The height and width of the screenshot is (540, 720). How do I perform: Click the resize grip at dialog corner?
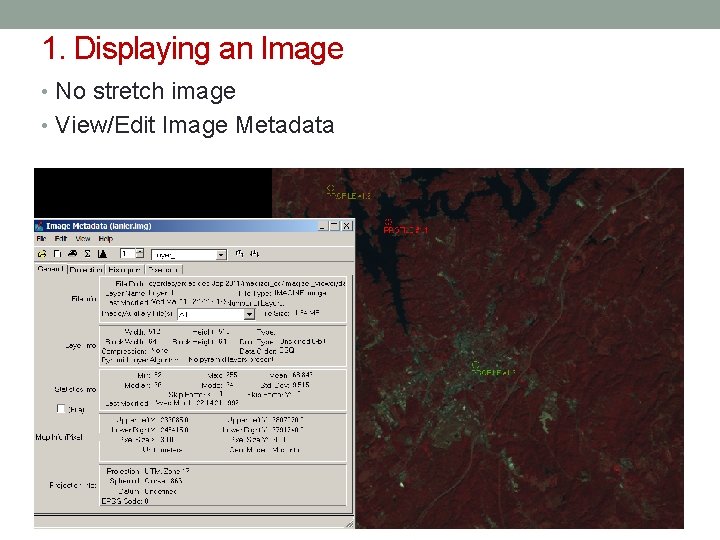click(349, 523)
